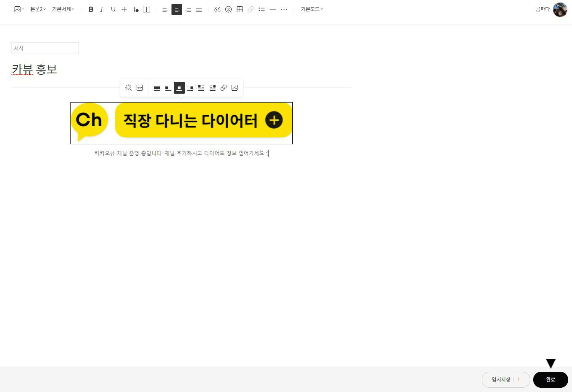The image size is (572, 392).
Task: Add a link to the selected image
Action: point(224,88)
